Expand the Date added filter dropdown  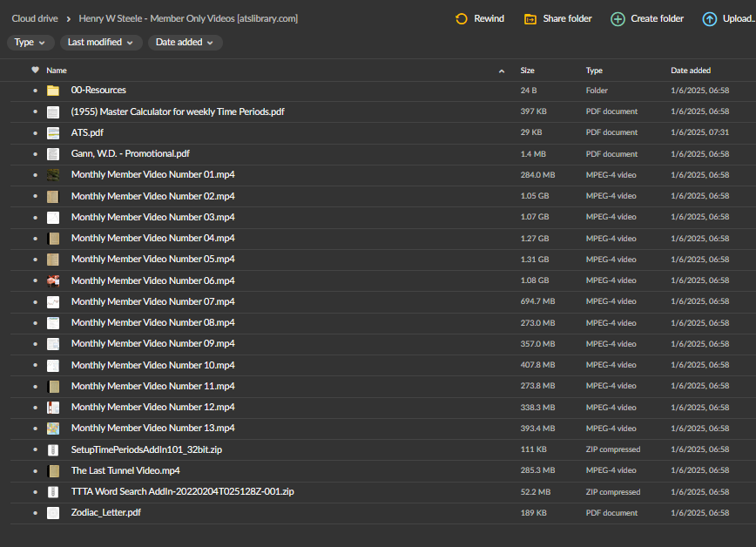point(185,42)
